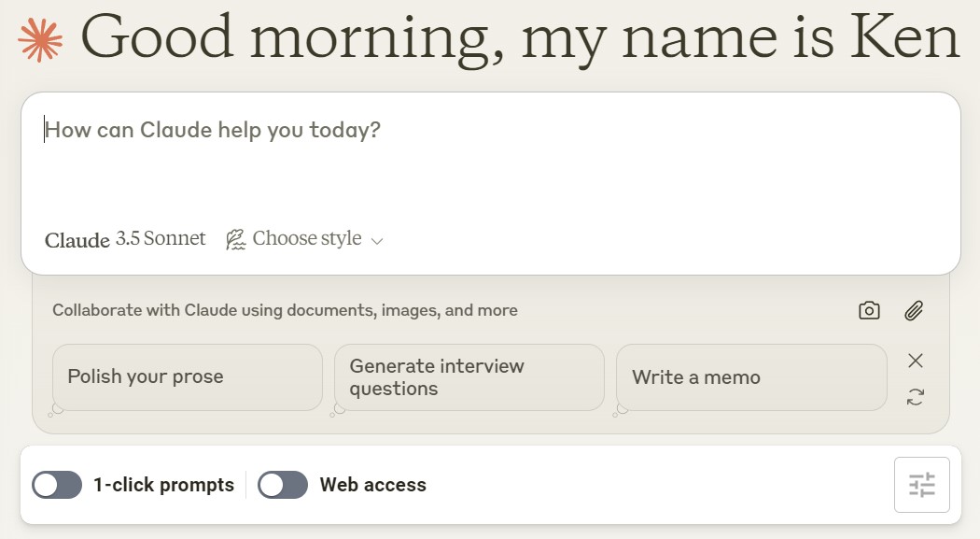The height and width of the screenshot is (539, 980).
Task: Click the style quill icon
Action: pyautogui.click(x=236, y=240)
